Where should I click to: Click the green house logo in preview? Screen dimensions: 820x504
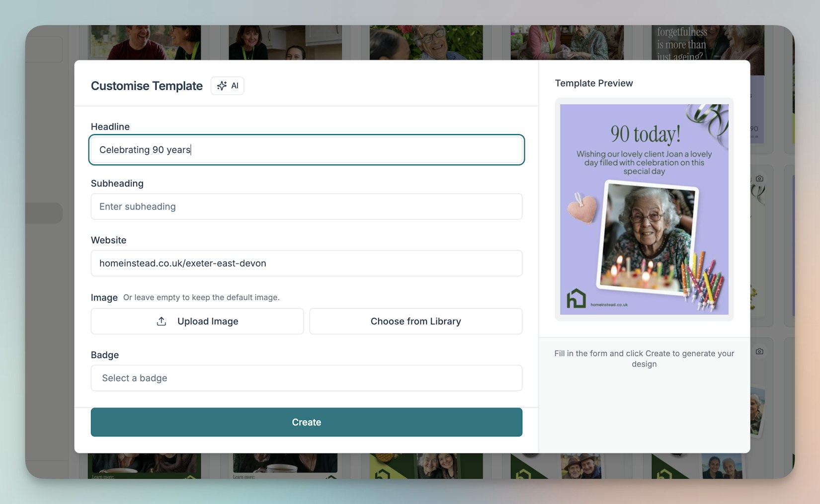click(x=576, y=298)
